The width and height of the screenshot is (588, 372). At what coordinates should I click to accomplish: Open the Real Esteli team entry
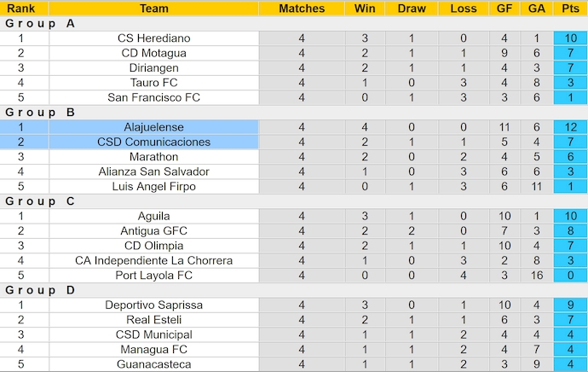(x=153, y=320)
